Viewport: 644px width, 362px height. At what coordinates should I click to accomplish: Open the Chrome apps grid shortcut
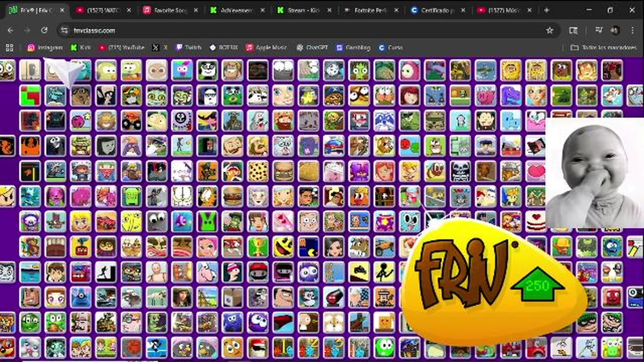coord(9,47)
